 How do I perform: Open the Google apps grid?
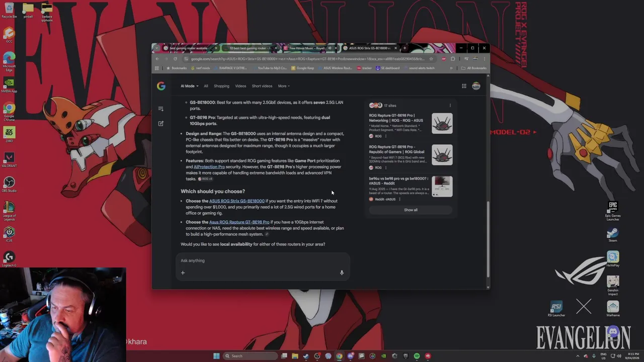(464, 86)
